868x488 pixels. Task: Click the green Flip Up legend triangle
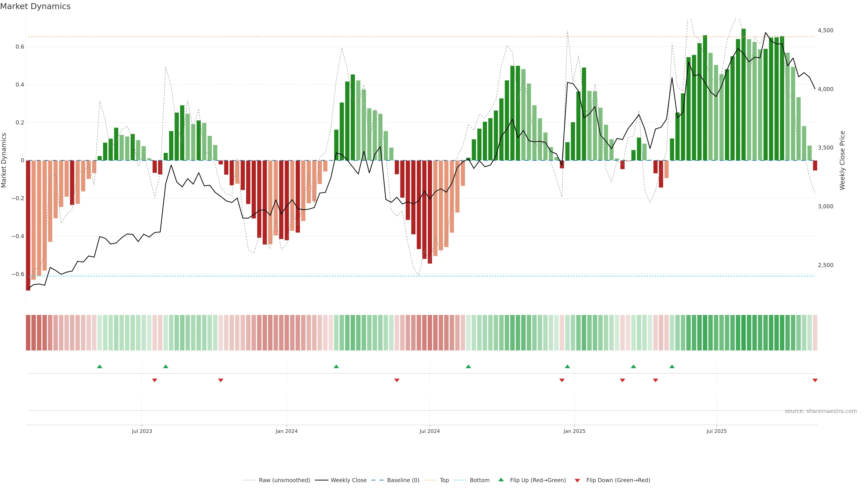tap(501, 480)
